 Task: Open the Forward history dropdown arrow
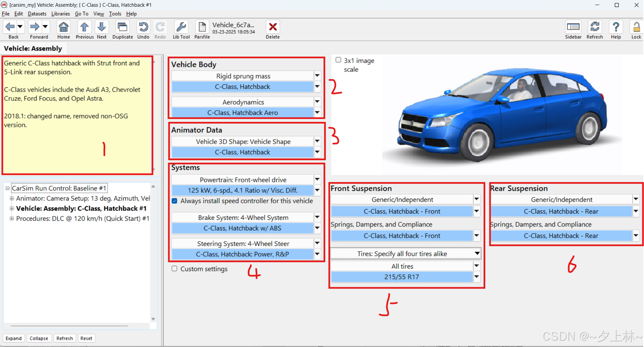pyautogui.click(x=45, y=27)
